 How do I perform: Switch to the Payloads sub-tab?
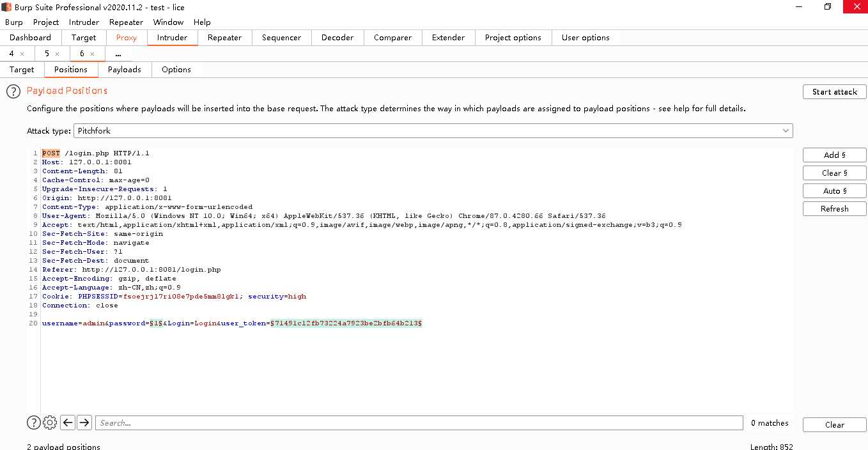click(124, 70)
